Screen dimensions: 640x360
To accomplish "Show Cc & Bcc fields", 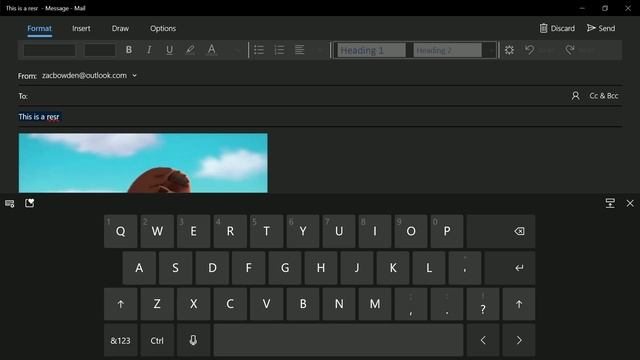I will coord(604,96).
